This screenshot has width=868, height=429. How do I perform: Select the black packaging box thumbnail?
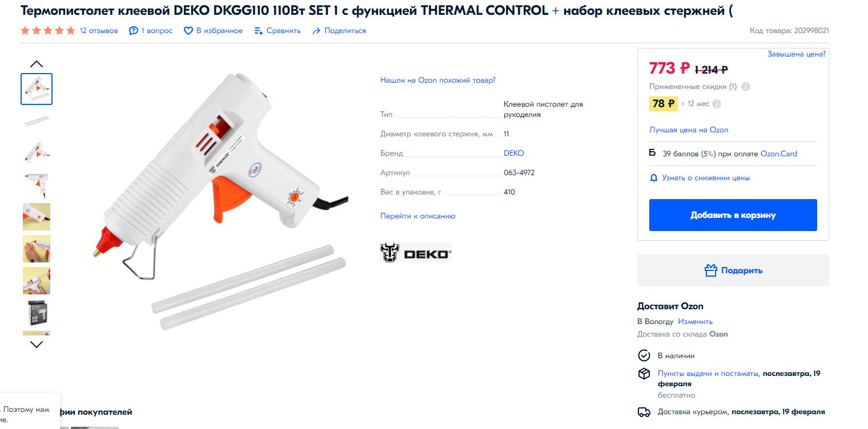(x=37, y=313)
